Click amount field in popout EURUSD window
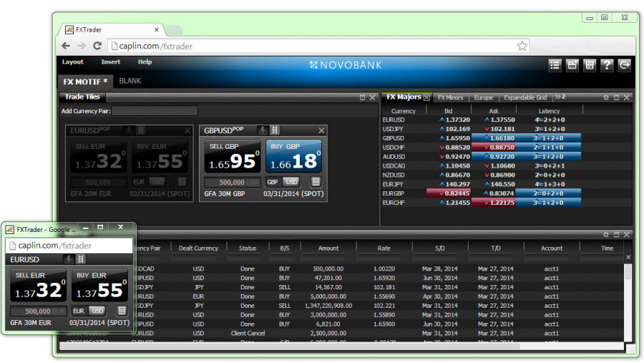 [x=38, y=311]
